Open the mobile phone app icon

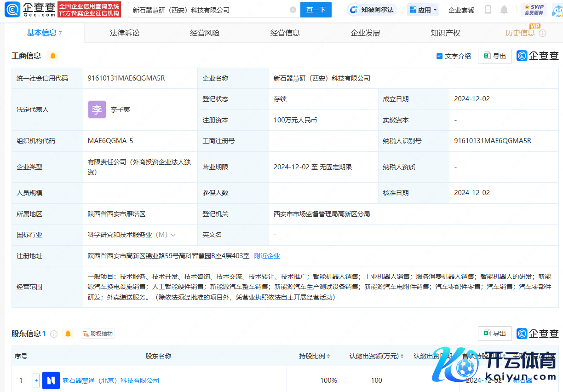point(488,10)
